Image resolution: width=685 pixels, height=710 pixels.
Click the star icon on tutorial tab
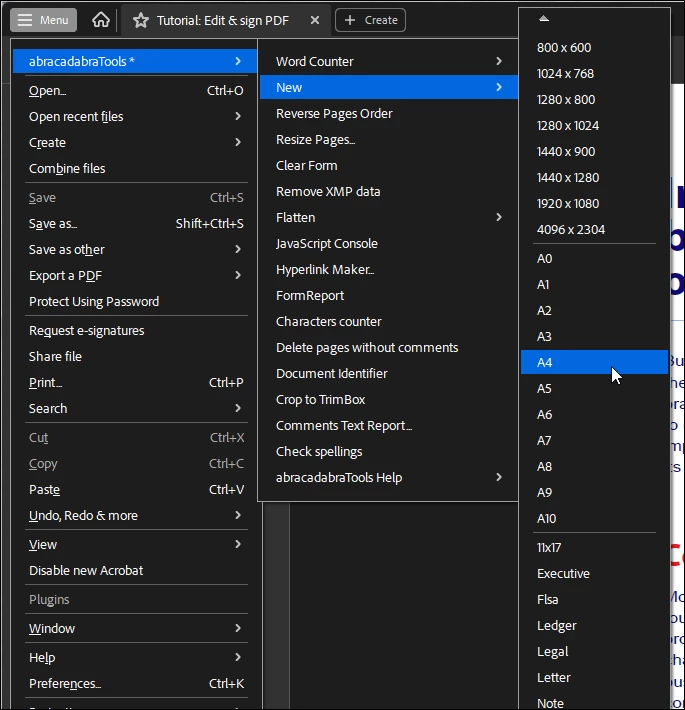[141, 20]
